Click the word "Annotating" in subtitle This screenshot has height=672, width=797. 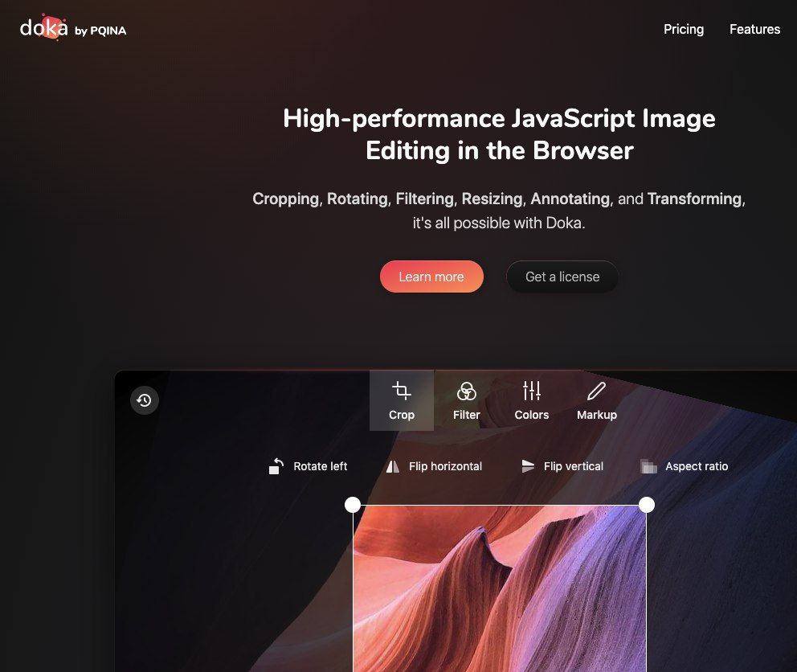[x=570, y=199]
